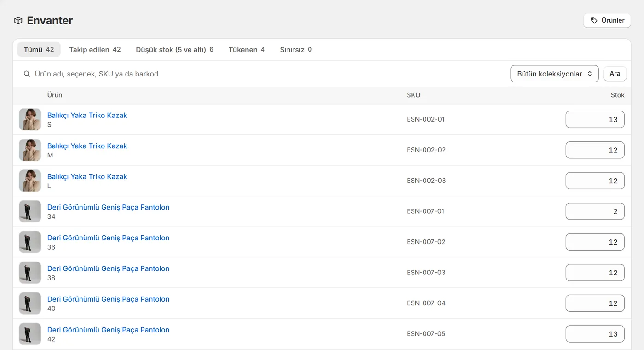644x350 pixels.
Task: Edit stock field for ESN-002-01
Action: (x=595, y=119)
